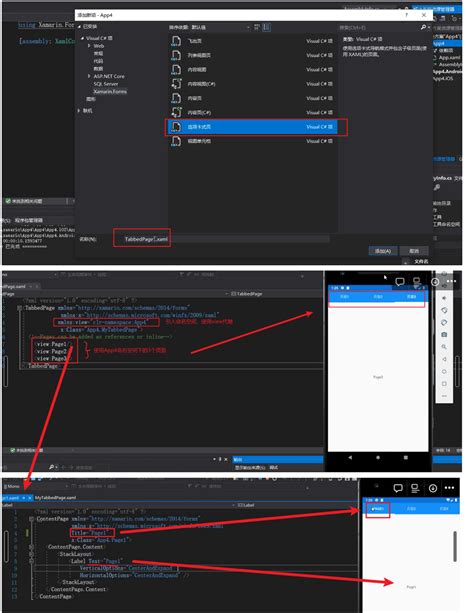Collapse the Visual C# 项 tree node
The height and width of the screenshot is (613, 474).
tap(83, 38)
